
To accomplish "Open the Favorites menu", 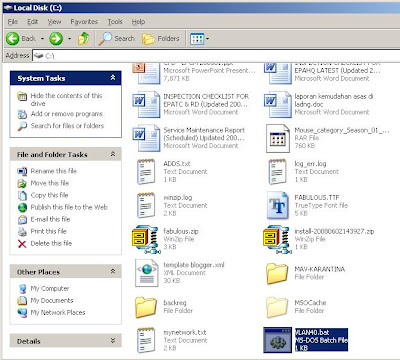I will (84, 22).
